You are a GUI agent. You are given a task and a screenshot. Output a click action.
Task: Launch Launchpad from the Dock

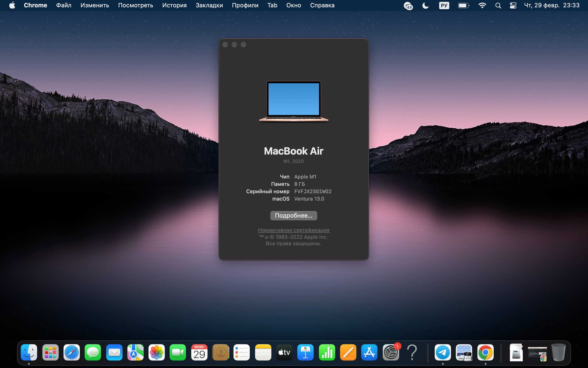(50, 352)
